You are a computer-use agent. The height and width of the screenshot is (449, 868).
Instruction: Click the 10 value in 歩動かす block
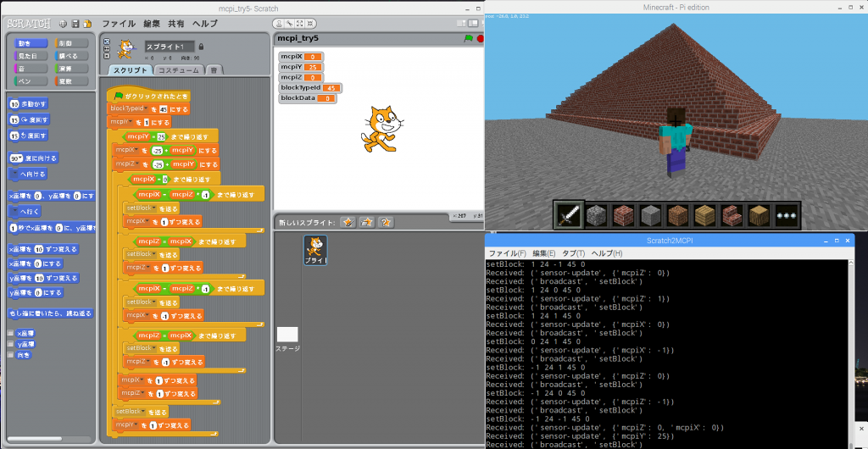15,104
